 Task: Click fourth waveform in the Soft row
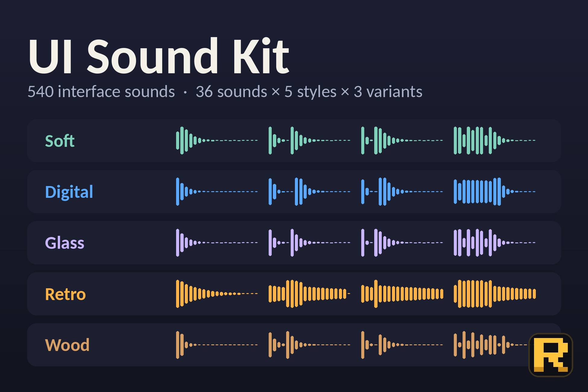495,141
